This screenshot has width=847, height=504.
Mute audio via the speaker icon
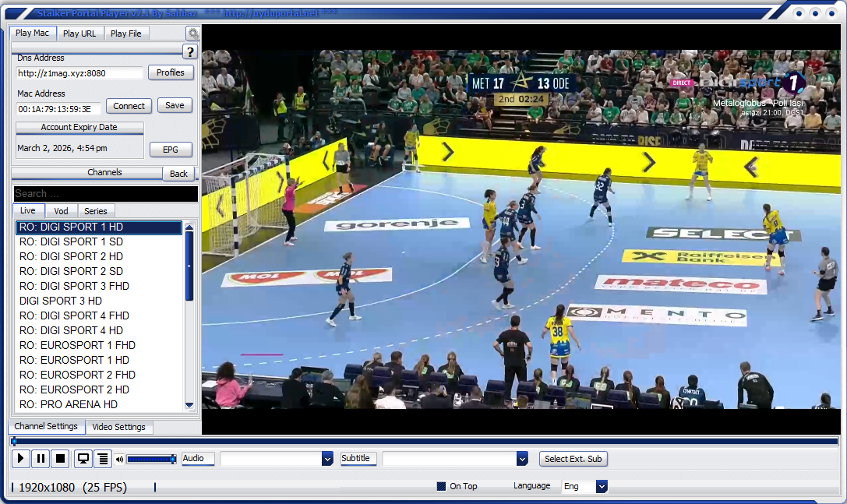119,459
